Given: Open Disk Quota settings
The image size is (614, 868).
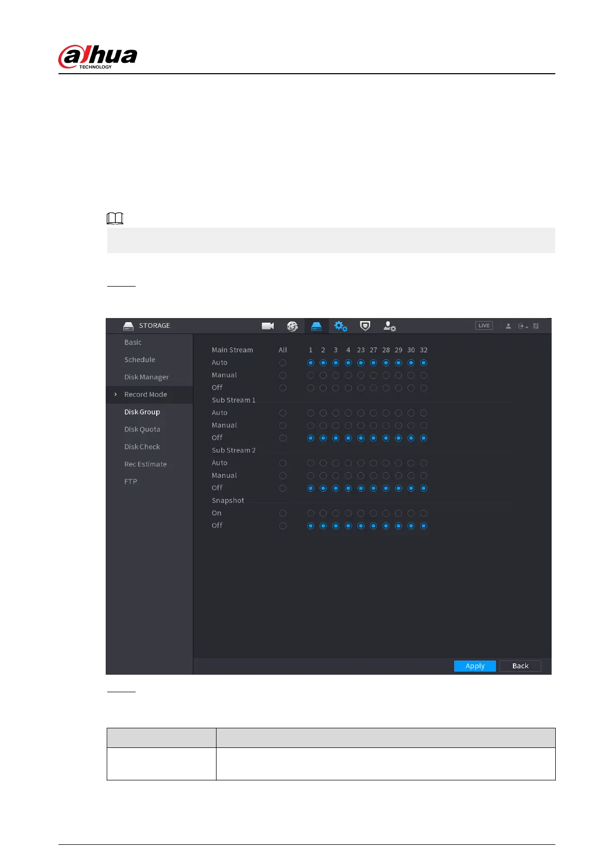Looking at the screenshot, I should 142,429.
